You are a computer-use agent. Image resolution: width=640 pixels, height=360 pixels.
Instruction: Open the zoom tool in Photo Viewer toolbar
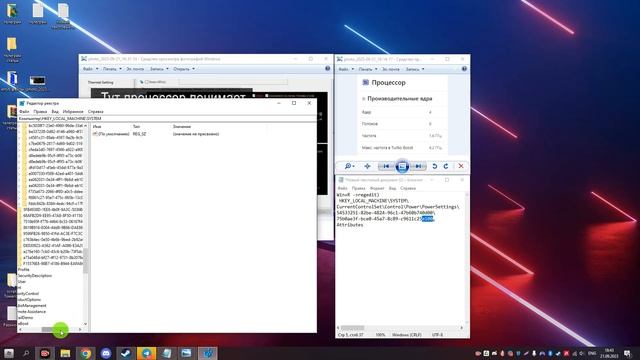(349, 166)
